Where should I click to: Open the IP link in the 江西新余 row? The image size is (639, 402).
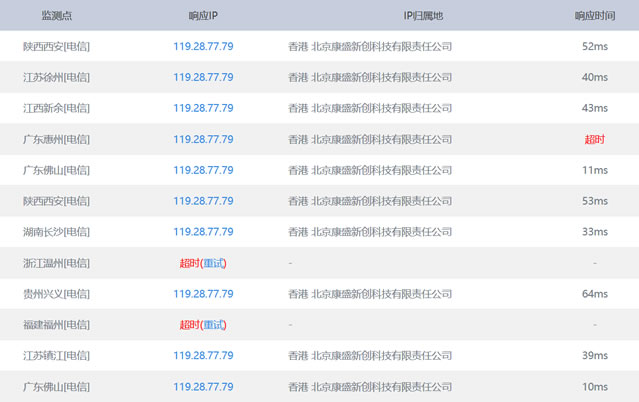tap(203, 108)
